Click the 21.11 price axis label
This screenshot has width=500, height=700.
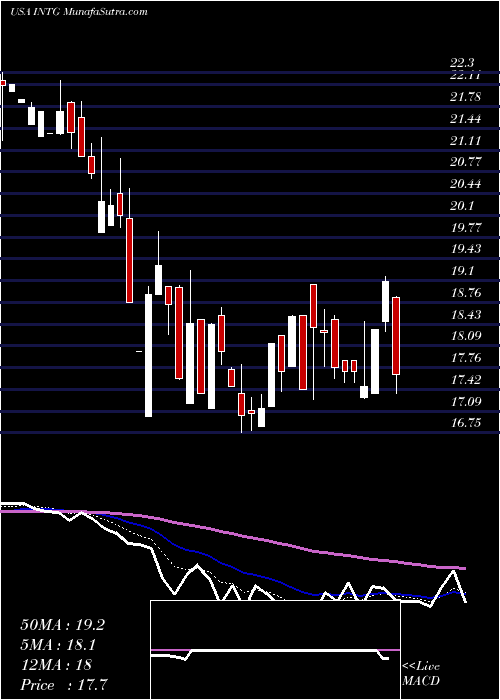click(466, 141)
